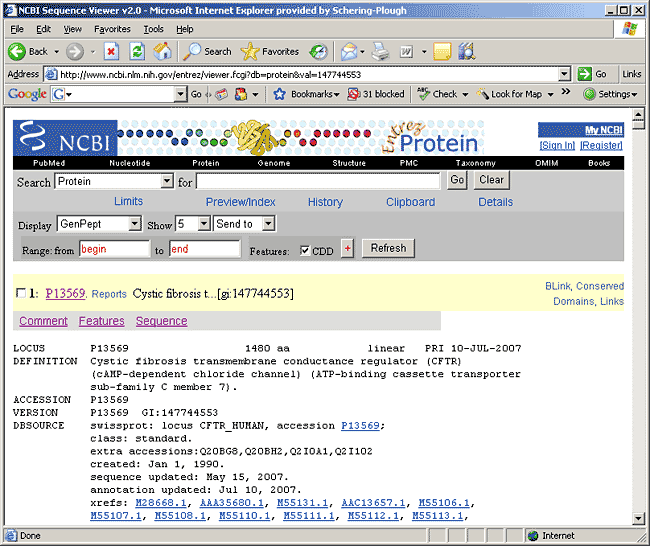Open the Display GenPept dropdown

click(135, 224)
